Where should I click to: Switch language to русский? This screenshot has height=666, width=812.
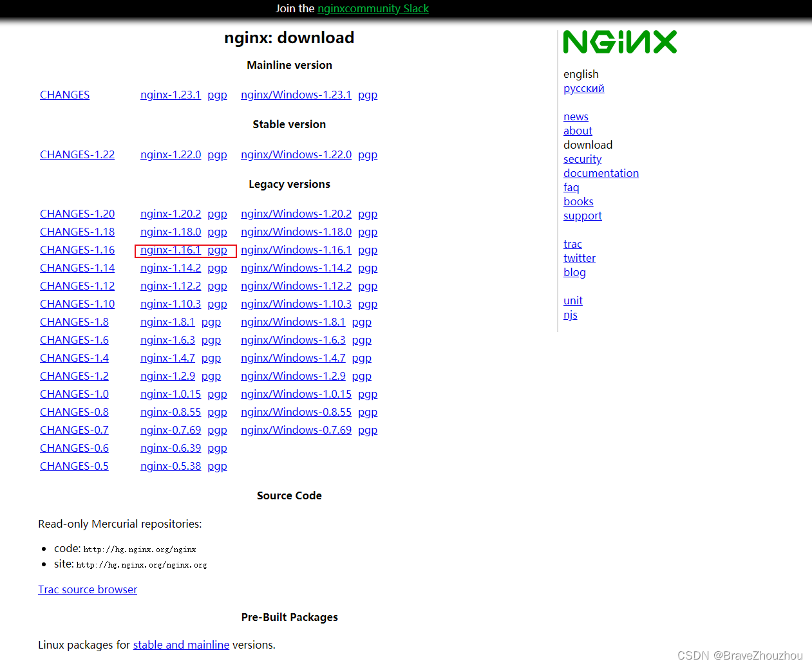pos(583,88)
